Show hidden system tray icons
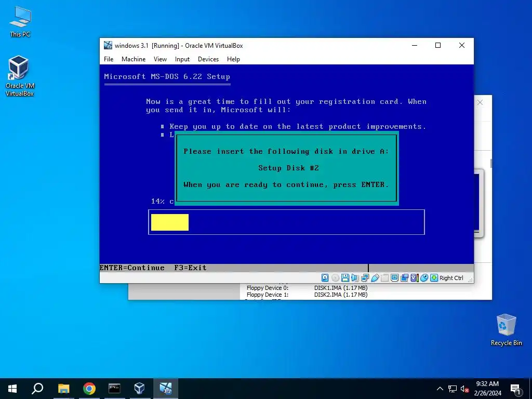 (x=440, y=389)
